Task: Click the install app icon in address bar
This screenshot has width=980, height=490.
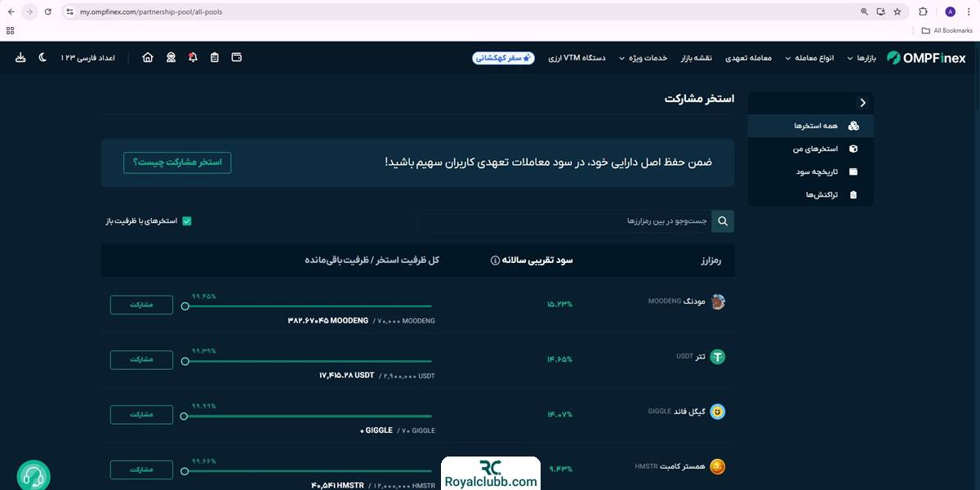Action: coord(881,11)
